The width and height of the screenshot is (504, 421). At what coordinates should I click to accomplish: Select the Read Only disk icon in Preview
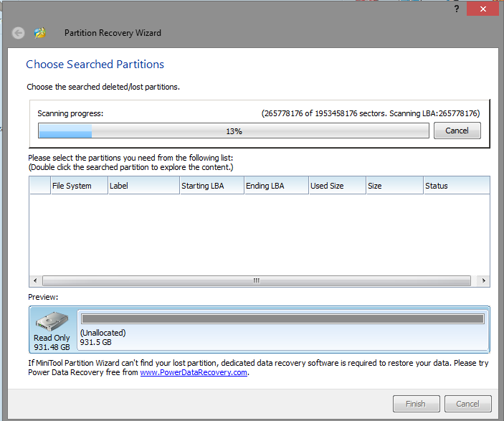click(x=52, y=321)
